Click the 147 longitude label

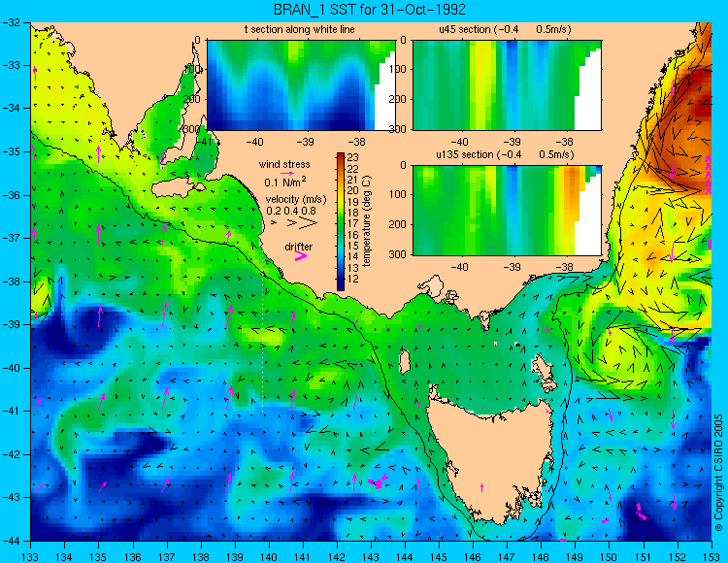pos(507,556)
